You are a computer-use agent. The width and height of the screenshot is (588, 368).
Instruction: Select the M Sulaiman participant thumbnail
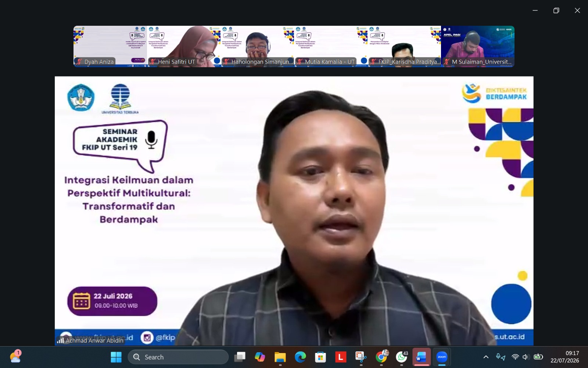click(478, 46)
